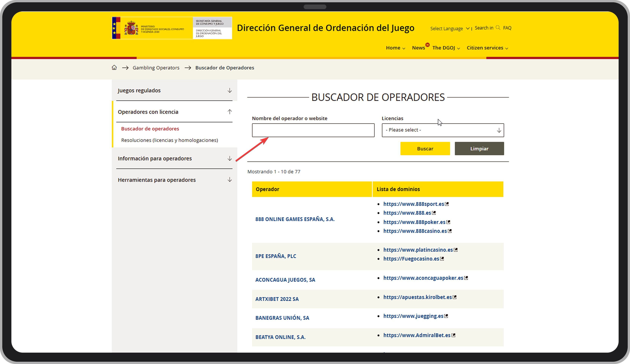Image resolution: width=630 pixels, height=364 pixels.
Task: Open the Licencias dropdown
Action: click(443, 130)
